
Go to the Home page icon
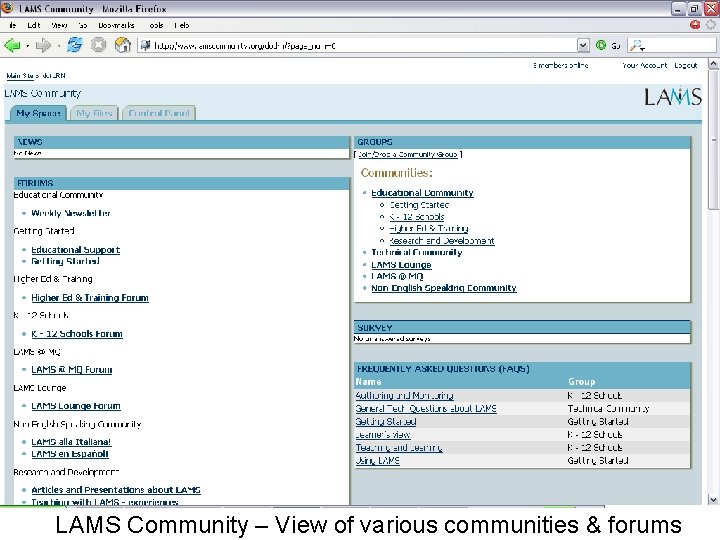pos(123,45)
